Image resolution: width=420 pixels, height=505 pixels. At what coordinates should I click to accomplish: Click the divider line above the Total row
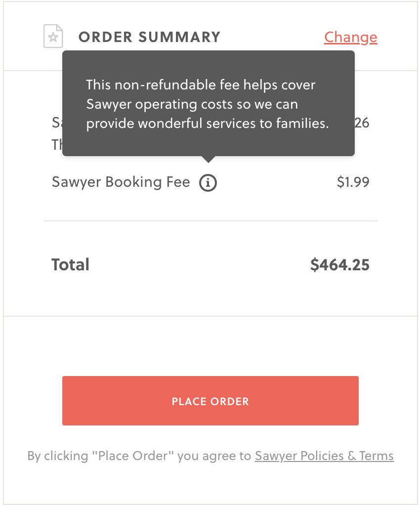click(210, 221)
